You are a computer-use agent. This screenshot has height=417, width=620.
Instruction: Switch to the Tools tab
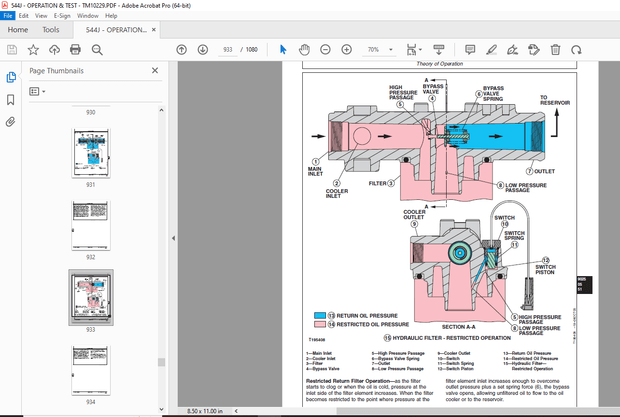point(51,30)
